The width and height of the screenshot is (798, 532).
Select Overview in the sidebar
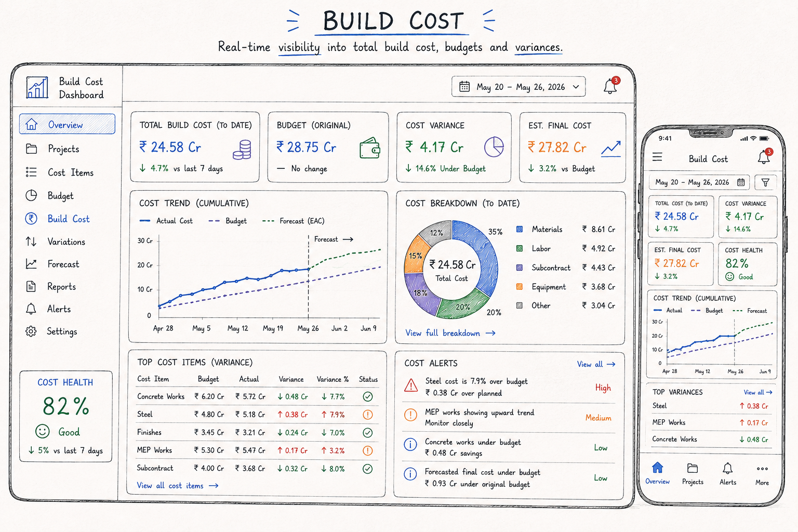pyautogui.click(x=67, y=124)
